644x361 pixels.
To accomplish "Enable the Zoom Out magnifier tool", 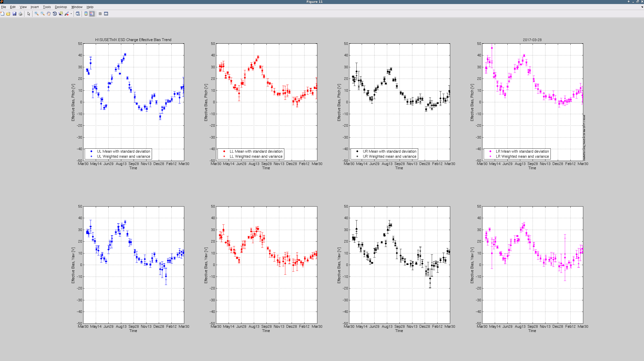I will pos(43,14).
